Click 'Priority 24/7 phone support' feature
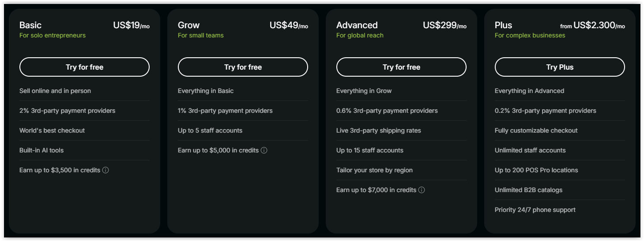 [x=535, y=210]
